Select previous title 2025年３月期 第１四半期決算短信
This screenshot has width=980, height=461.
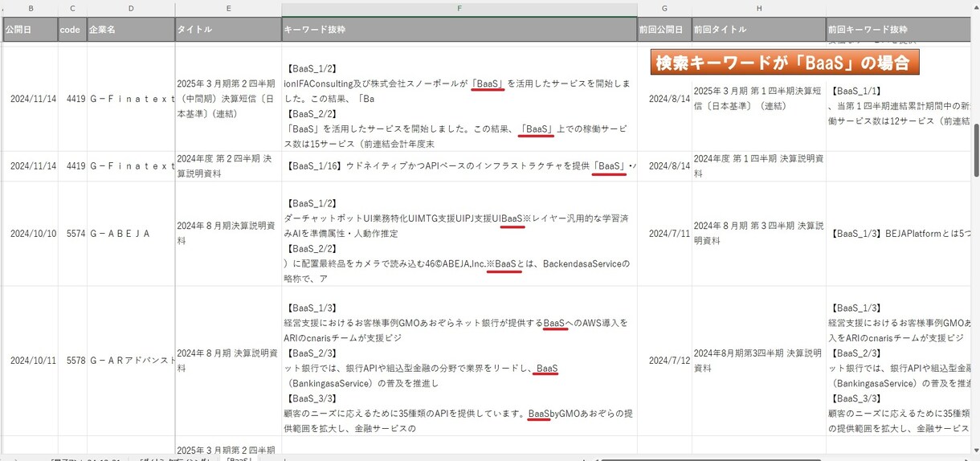click(x=758, y=99)
